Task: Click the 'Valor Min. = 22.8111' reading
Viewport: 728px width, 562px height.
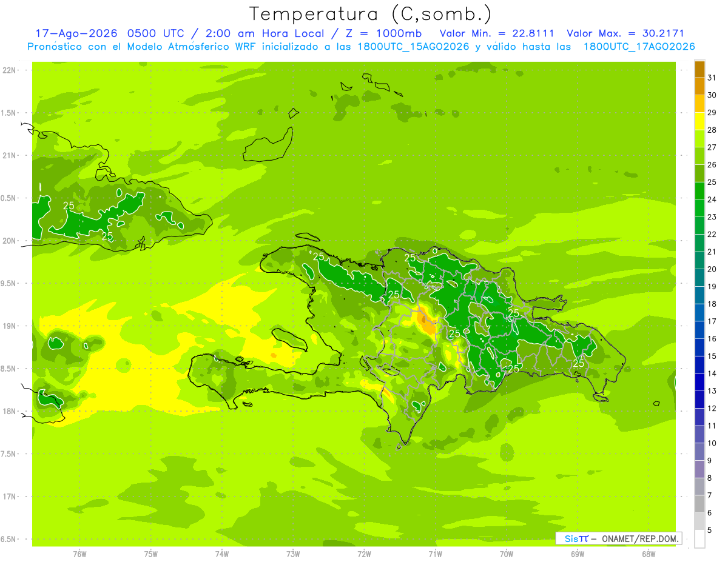Action: 497,33
